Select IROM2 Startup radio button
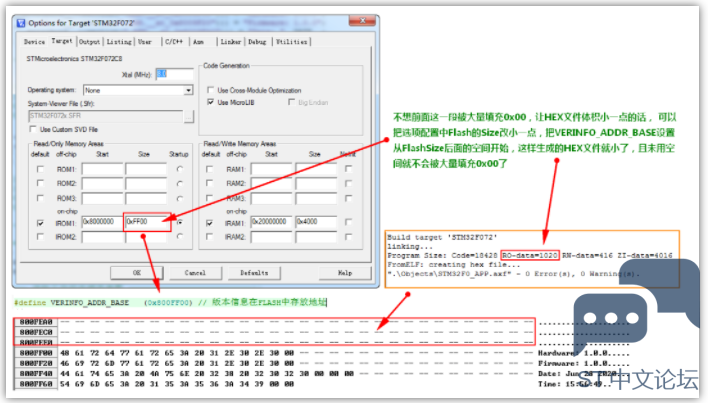This screenshot has width=711, height=403. [180, 236]
